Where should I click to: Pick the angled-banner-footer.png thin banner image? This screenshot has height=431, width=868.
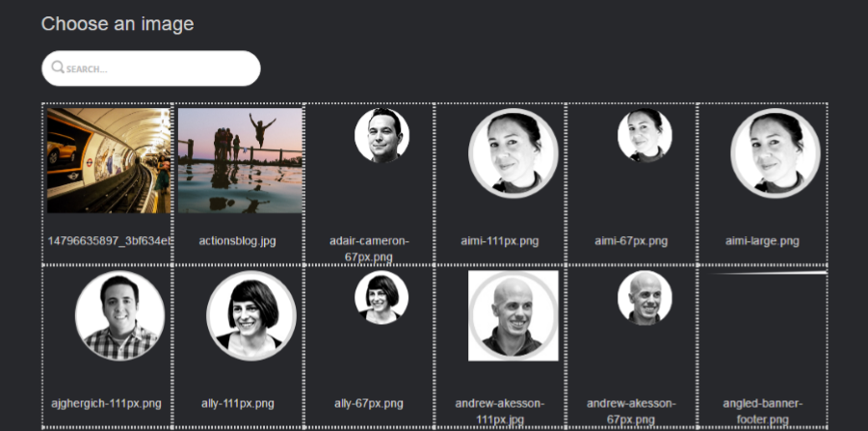click(767, 273)
